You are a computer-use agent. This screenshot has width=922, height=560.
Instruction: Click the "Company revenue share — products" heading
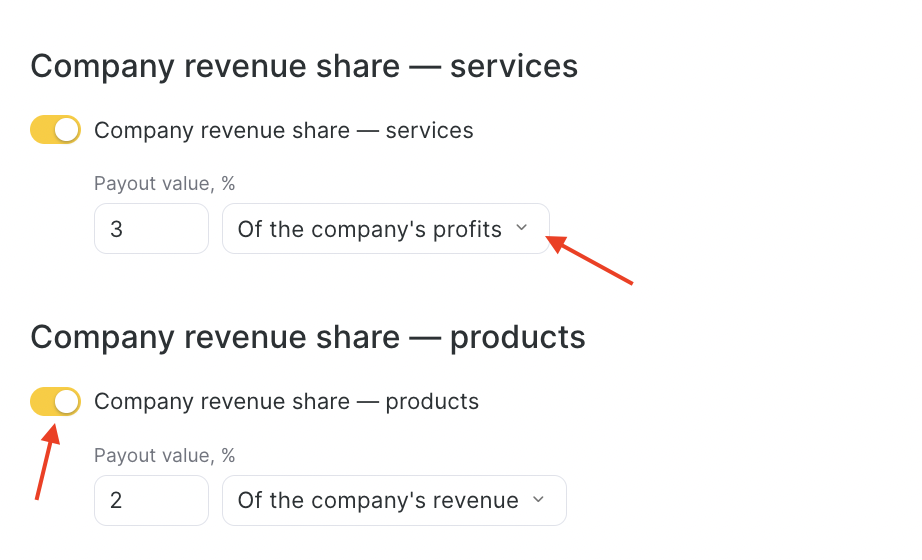[x=308, y=337]
